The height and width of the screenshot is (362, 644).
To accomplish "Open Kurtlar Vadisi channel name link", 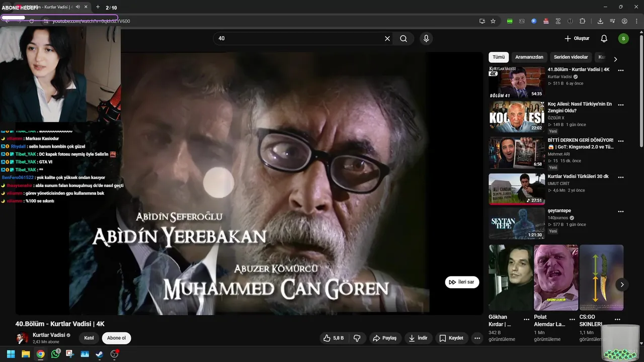I will click(49, 335).
